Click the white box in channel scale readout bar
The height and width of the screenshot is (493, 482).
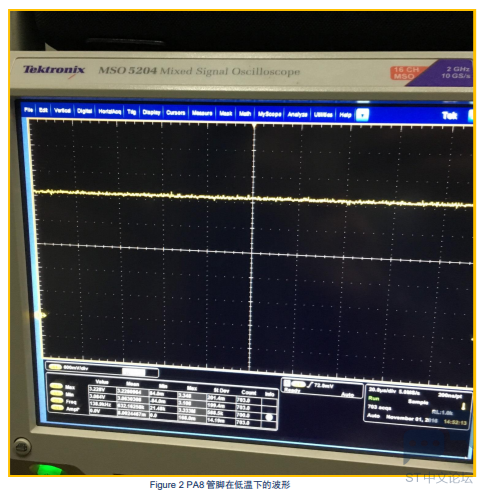tap(133, 372)
